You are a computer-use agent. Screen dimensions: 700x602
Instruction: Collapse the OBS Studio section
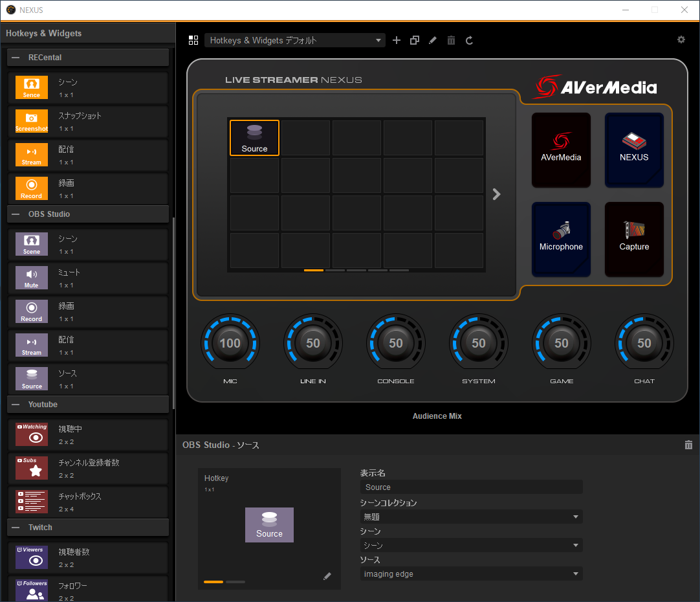click(16, 214)
